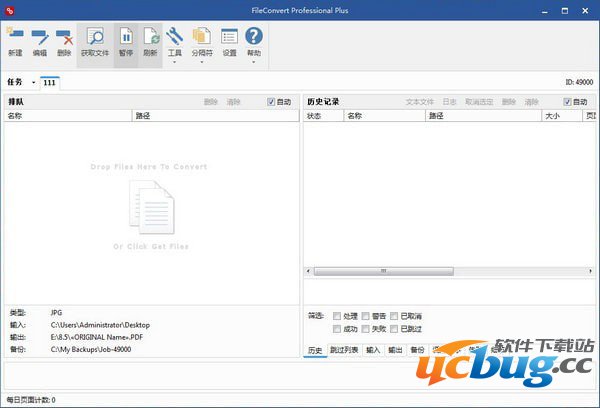This screenshot has height=408, width=600.
Task: Switch to the 历史 tab
Action: (315, 350)
